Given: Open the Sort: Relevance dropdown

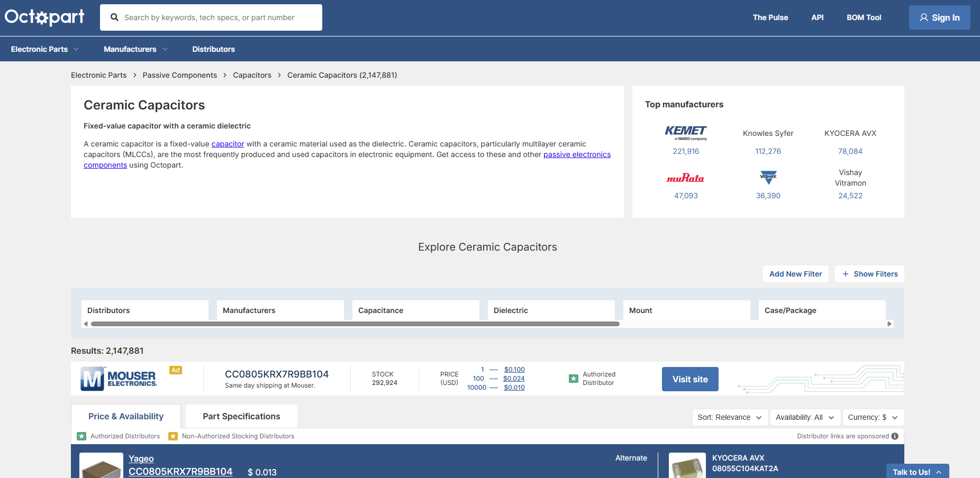Looking at the screenshot, I should (730, 417).
